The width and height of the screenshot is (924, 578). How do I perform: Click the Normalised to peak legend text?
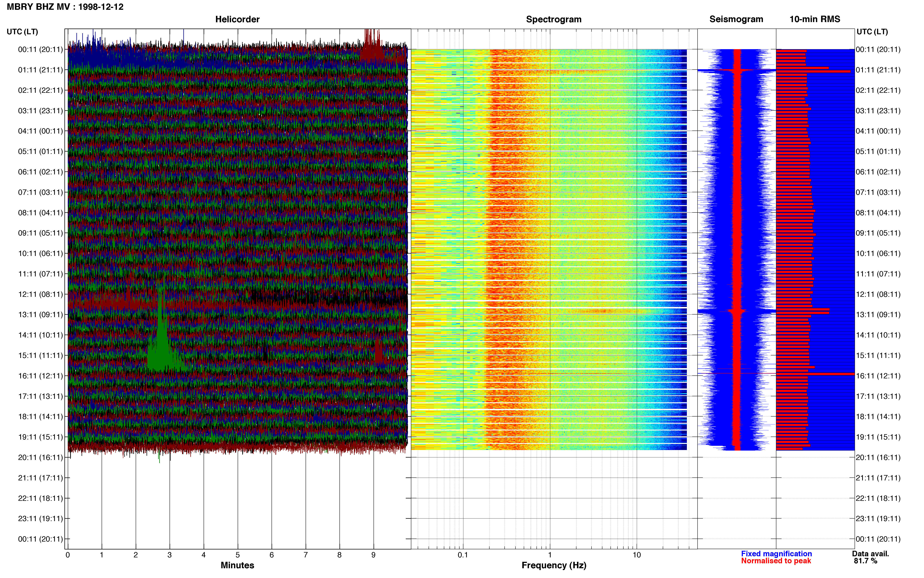(x=776, y=561)
